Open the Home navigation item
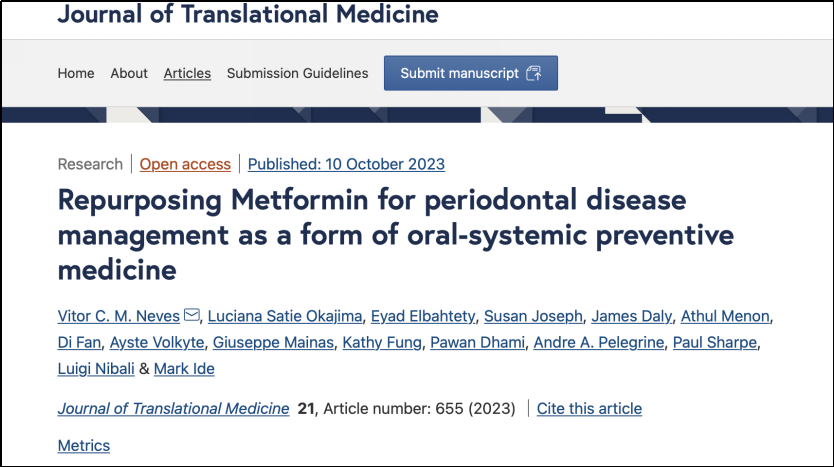Viewport: 834px width, 467px height. coord(76,73)
